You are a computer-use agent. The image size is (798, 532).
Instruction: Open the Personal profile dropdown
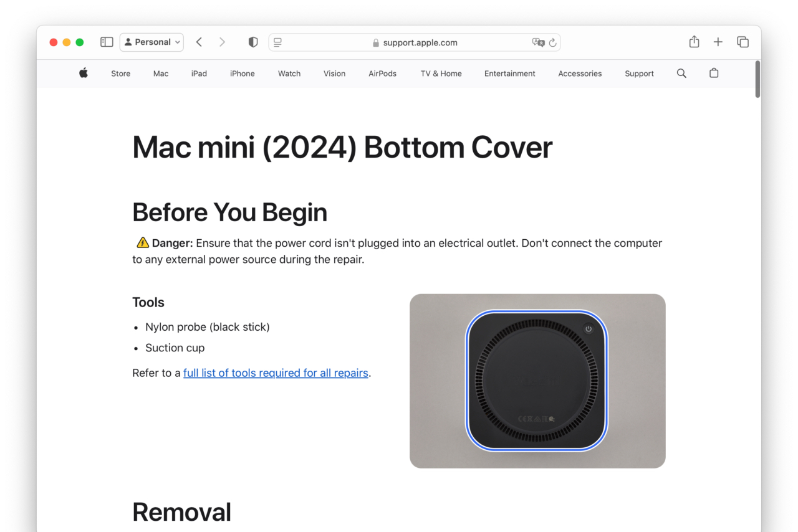[x=151, y=42]
